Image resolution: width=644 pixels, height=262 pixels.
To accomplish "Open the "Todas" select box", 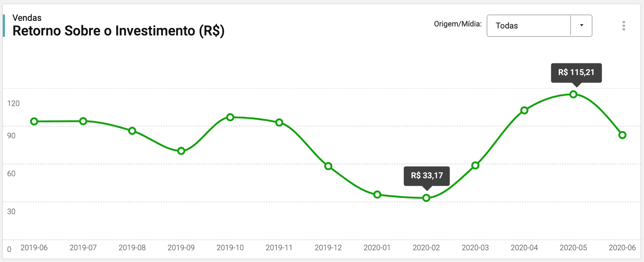I will coord(528,26).
